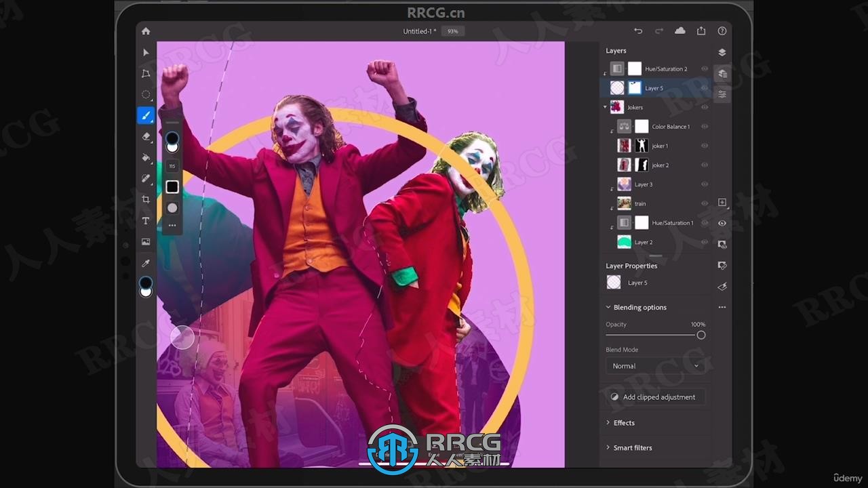This screenshot has width=868, height=488.
Task: Hide the train layer
Action: [x=705, y=203]
